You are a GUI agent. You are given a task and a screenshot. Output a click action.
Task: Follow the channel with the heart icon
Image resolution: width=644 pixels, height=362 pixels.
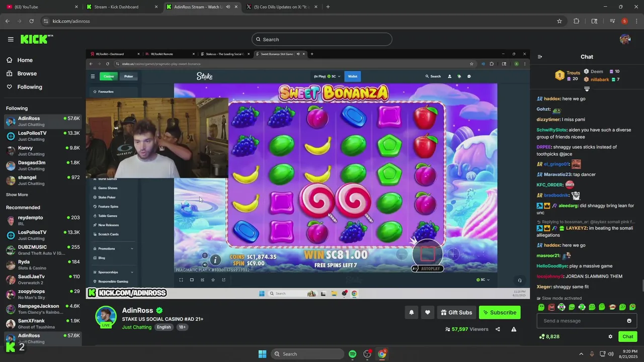(x=427, y=312)
